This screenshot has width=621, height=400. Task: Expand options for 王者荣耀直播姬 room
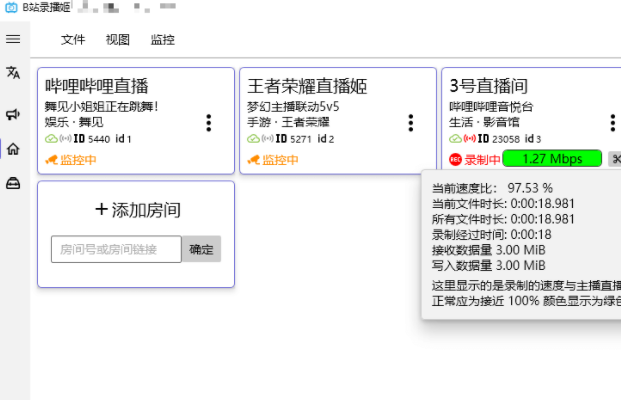coord(410,123)
